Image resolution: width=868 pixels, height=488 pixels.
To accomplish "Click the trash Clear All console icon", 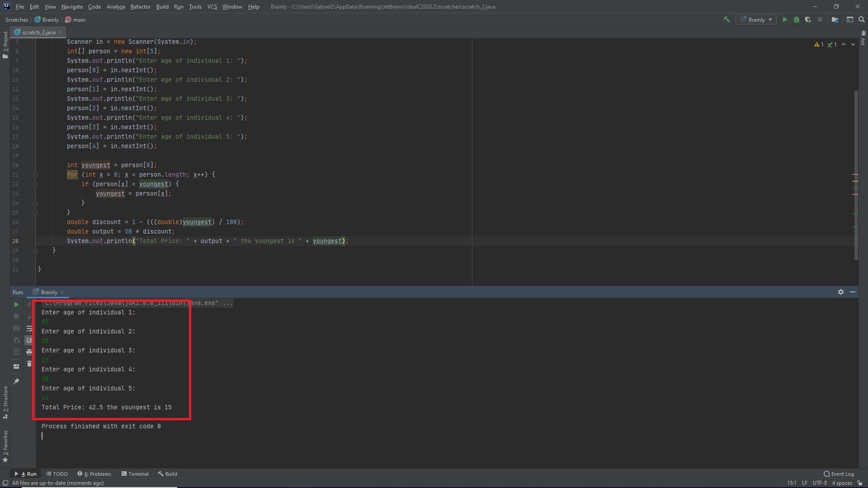I will 29,364.
